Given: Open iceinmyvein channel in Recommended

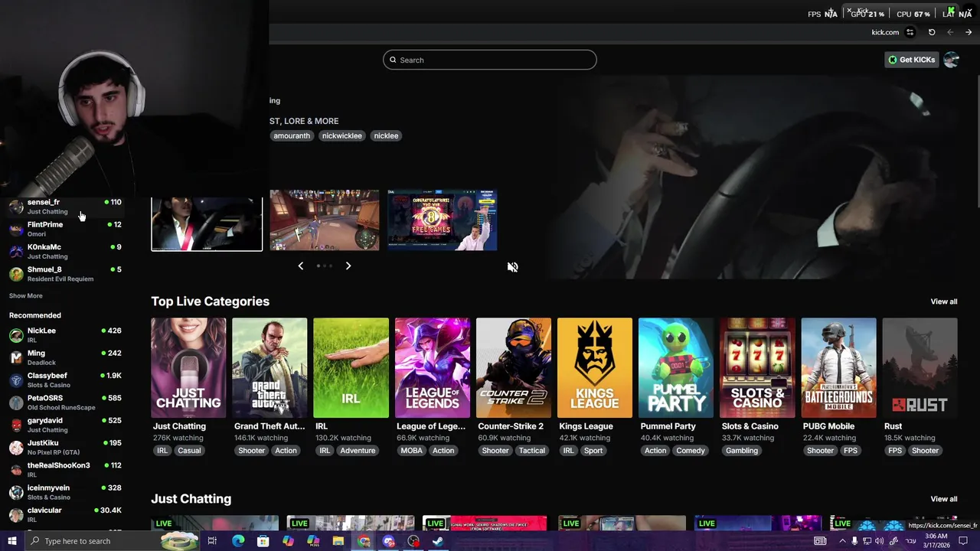Looking at the screenshot, I should coord(65,492).
